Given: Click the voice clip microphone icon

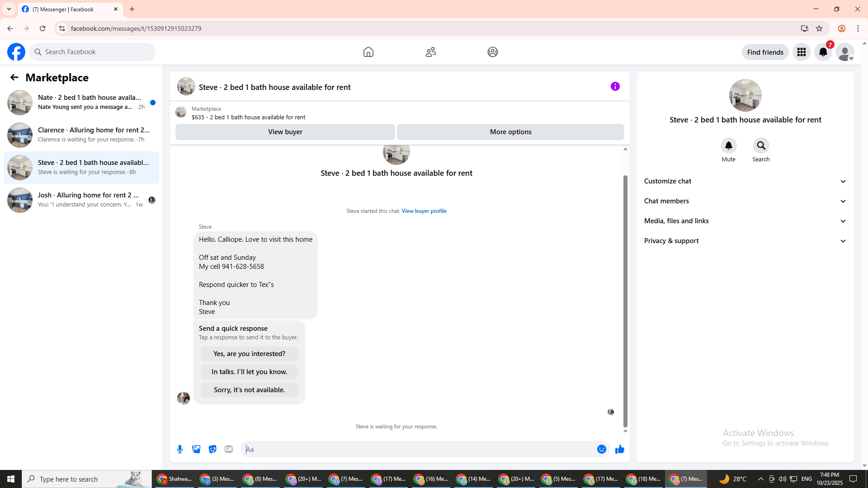Looking at the screenshot, I should tap(180, 449).
